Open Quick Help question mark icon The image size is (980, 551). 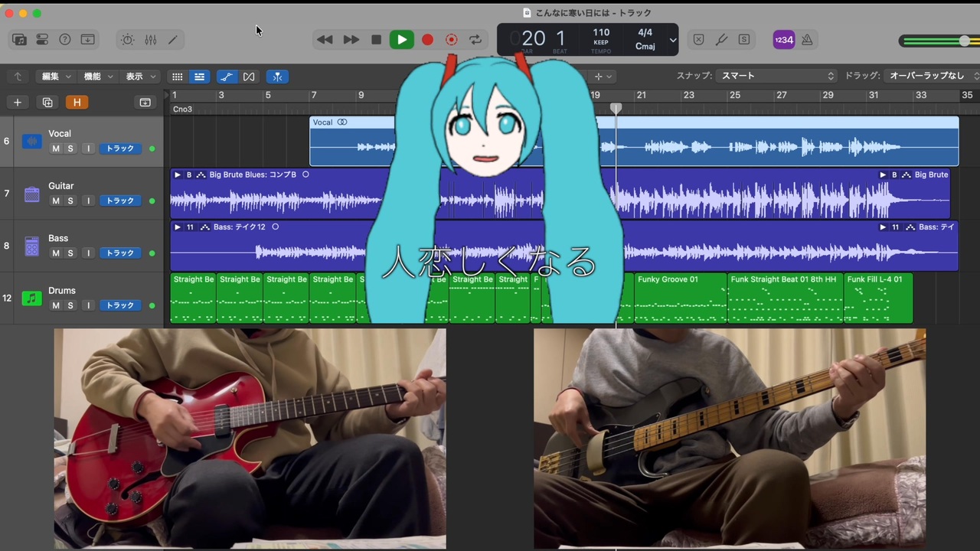pos(65,40)
